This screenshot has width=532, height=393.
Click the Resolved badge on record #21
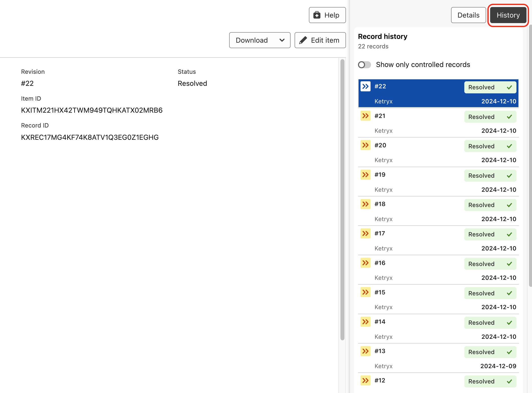[x=490, y=117]
